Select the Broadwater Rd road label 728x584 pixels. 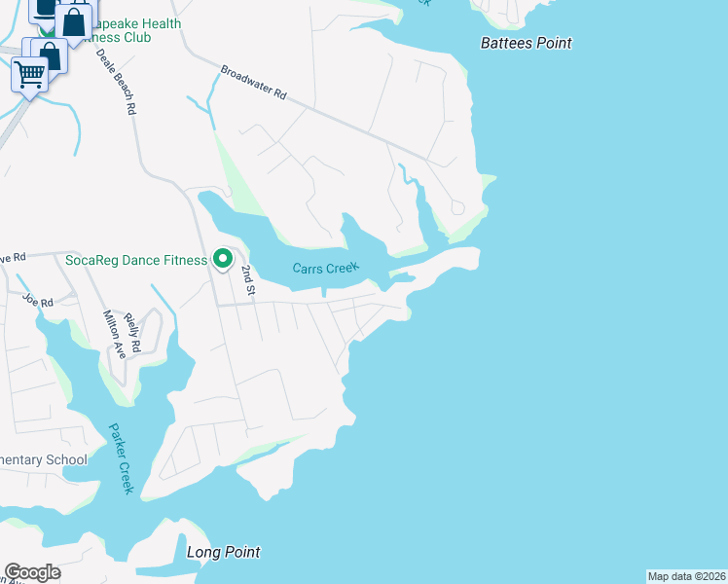253,82
